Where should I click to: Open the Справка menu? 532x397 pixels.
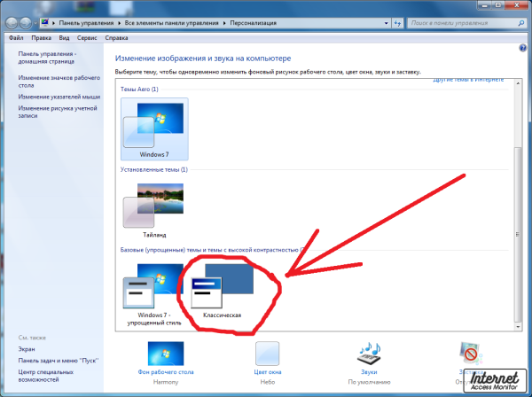[116, 38]
